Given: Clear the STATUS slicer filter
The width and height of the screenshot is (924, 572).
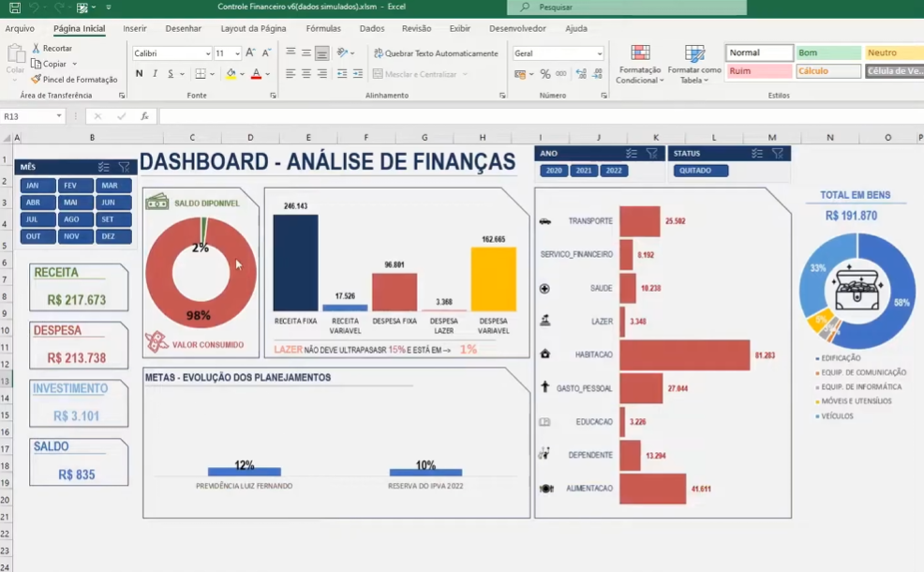Looking at the screenshot, I should [777, 153].
